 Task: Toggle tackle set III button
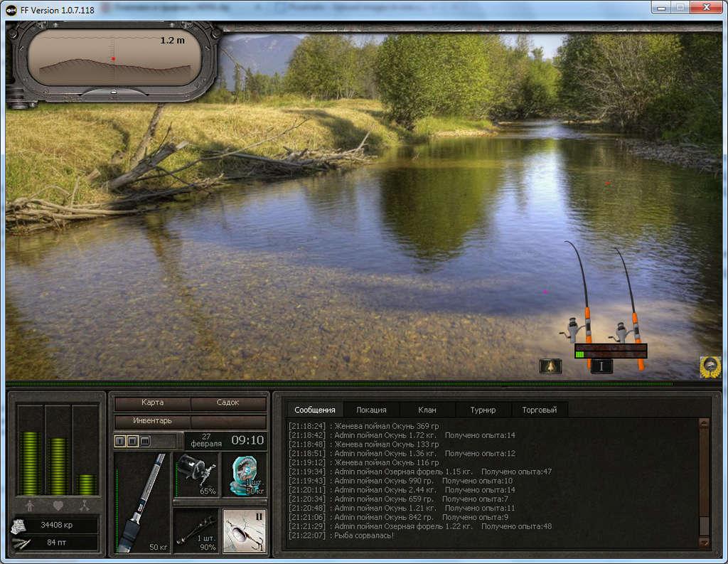145,440
